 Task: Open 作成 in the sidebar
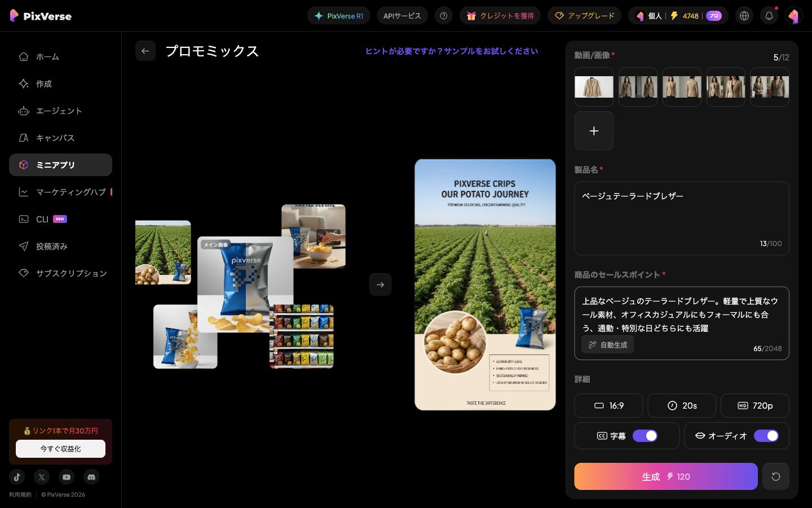(60, 84)
